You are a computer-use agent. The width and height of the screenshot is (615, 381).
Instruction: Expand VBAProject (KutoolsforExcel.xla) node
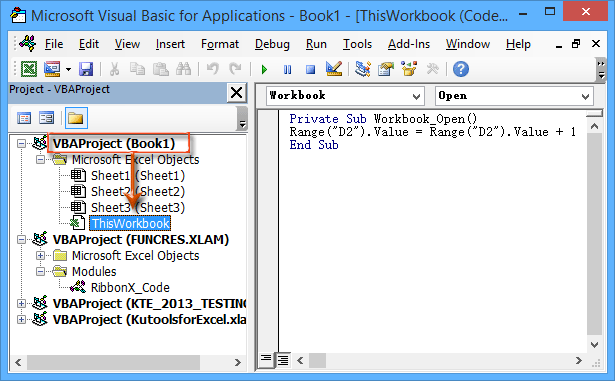[x=22, y=320]
